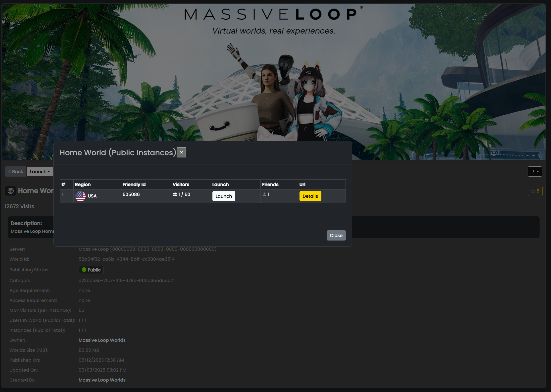
Task: Select the Friendly Id value 505086
Action: click(131, 194)
